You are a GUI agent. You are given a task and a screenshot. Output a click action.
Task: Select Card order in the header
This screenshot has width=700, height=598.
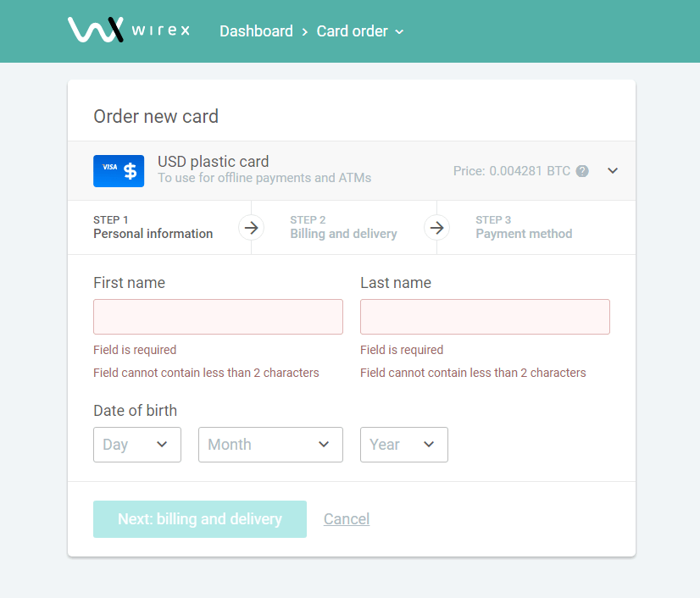click(x=353, y=31)
